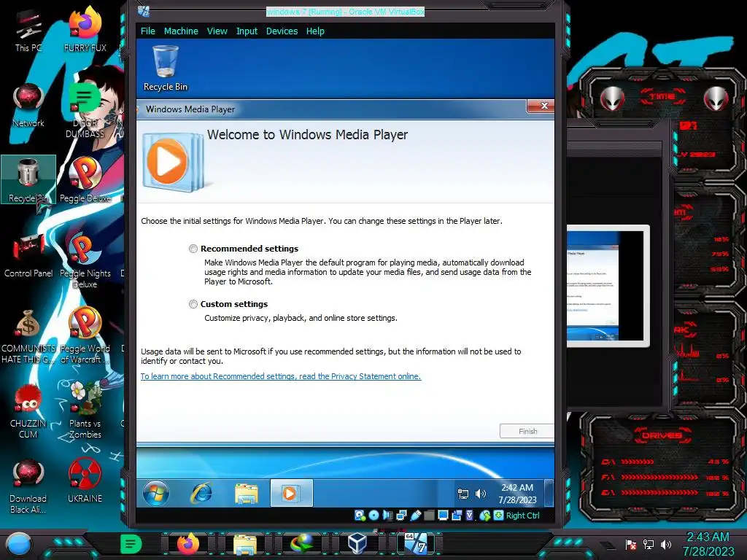Click guest volume speaker tray icon

click(x=481, y=494)
